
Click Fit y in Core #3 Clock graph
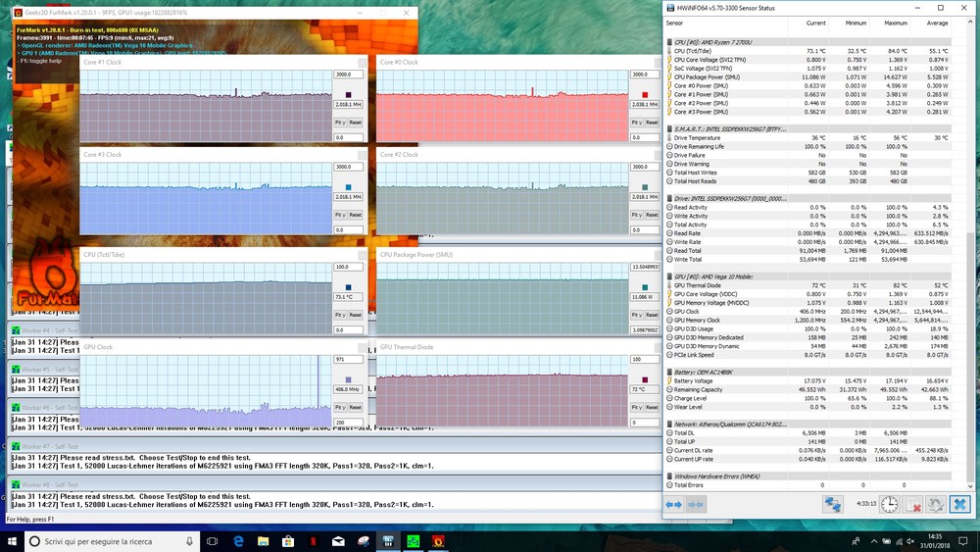[340, 215]
